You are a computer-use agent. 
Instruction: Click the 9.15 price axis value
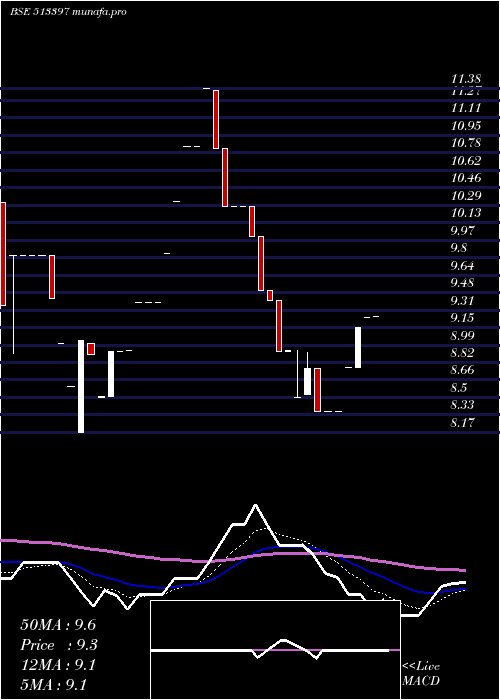point(462,317)
